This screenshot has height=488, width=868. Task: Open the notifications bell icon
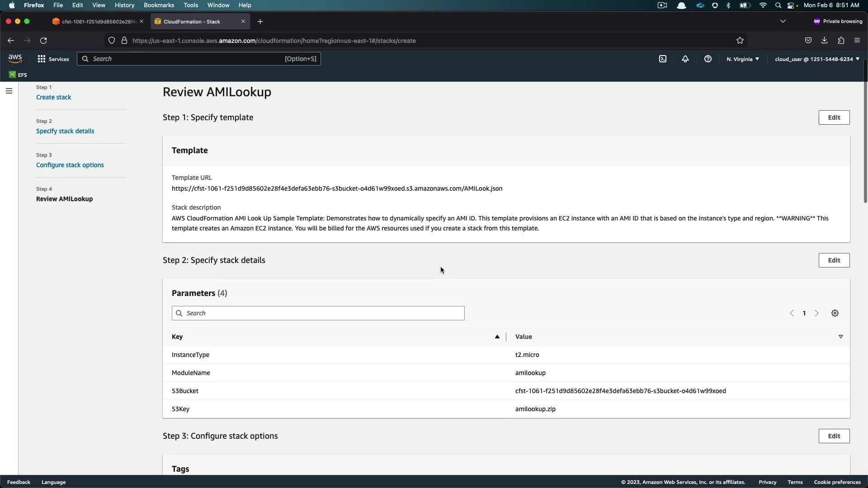[685, 59]
